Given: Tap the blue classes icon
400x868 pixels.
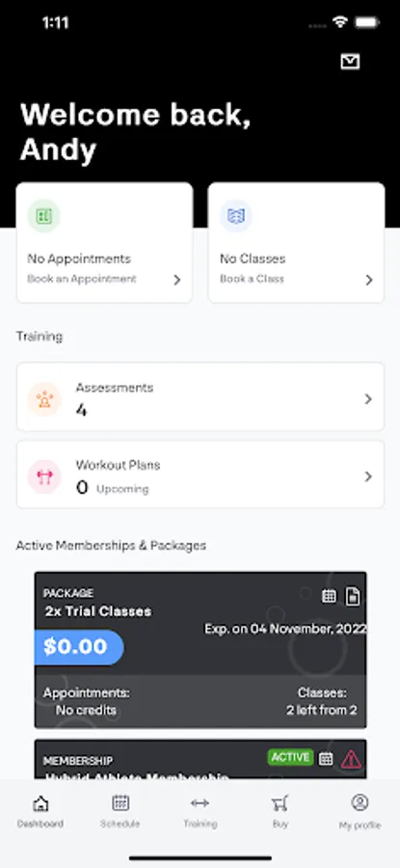Looking at the screenshot, I should [x=236, y=216].
